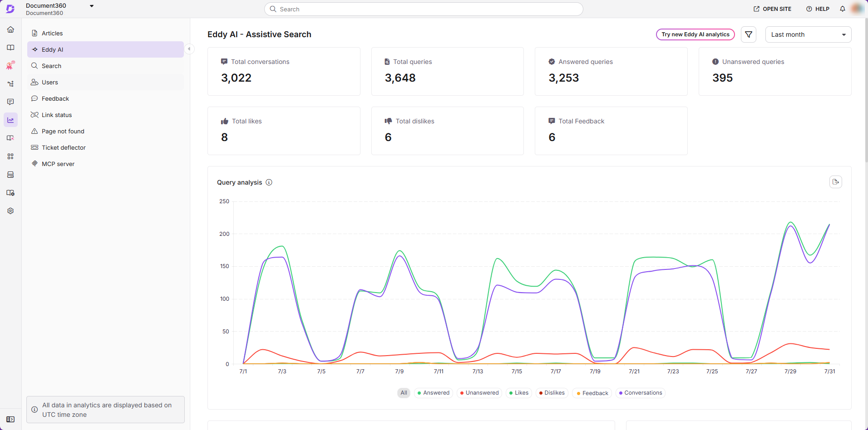This screenshot has width=868, height=430.
Task: Open the filter funnel button
Action: coord(749,34)
